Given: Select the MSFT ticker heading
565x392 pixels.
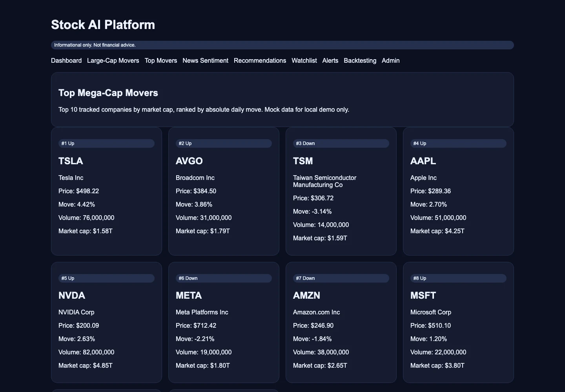Looking at the screenshot, I should tap(423, 296).
